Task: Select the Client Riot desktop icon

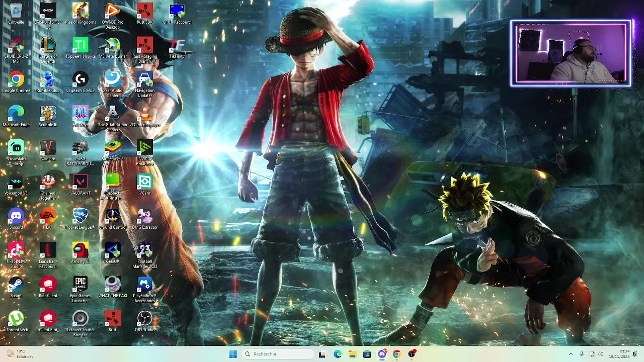Action: pyautogui.click(x=48, y=321)
